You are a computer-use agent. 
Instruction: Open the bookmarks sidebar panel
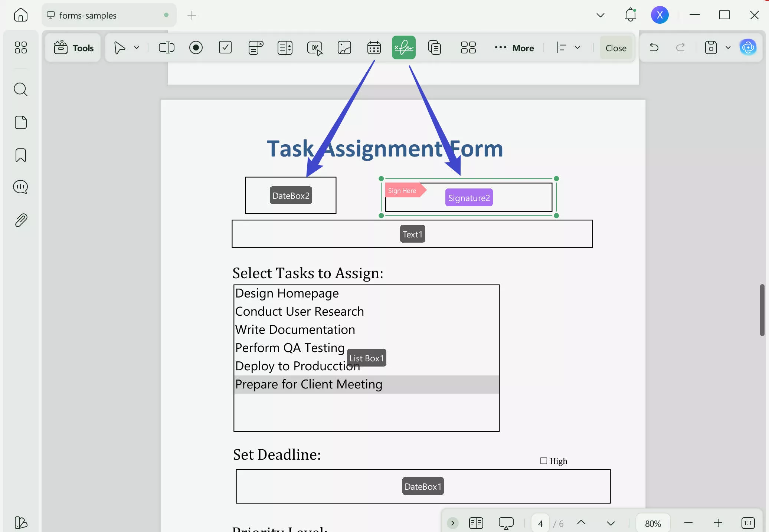click(x=21, y=155)
